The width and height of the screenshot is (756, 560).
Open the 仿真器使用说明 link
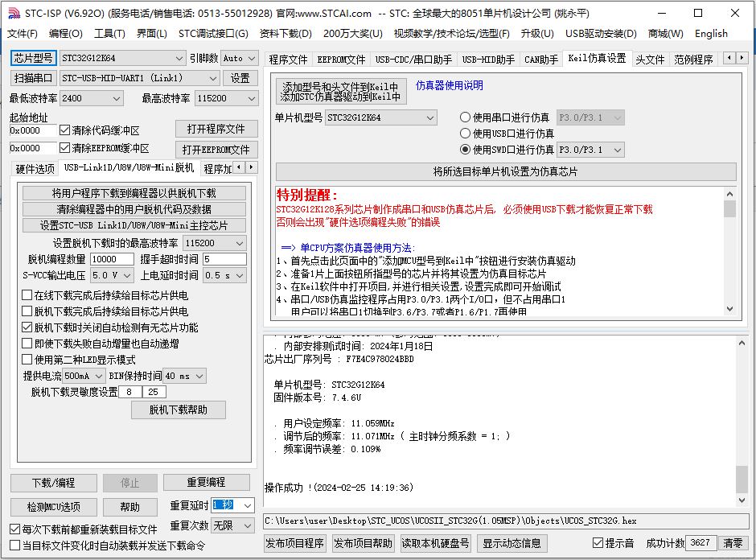(450, 85)
